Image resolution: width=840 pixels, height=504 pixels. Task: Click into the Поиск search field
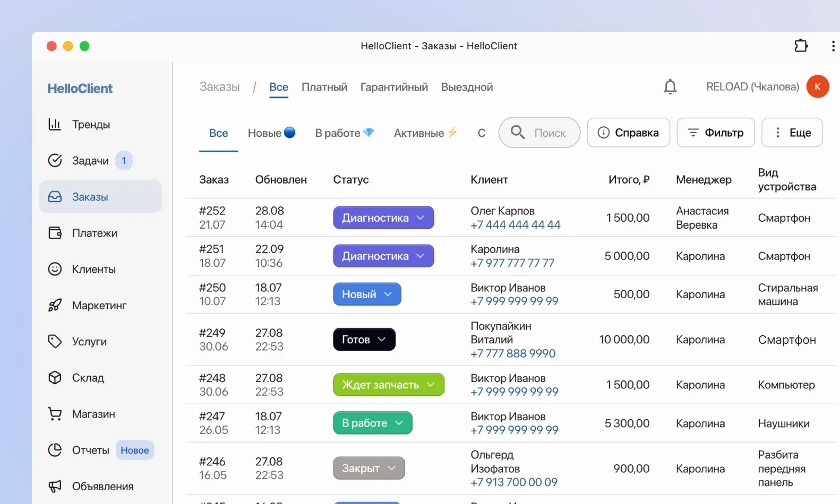point(539,133)
